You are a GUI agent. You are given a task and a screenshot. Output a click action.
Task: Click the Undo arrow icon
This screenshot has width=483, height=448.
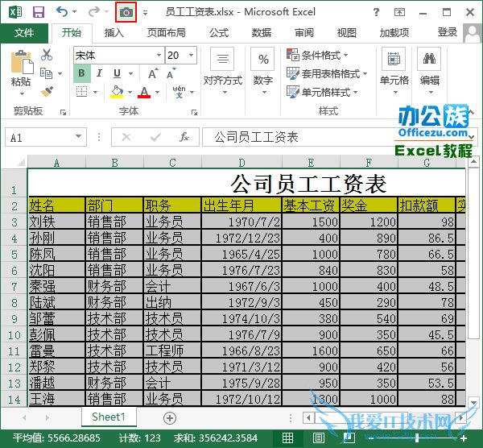click(63, 12)
